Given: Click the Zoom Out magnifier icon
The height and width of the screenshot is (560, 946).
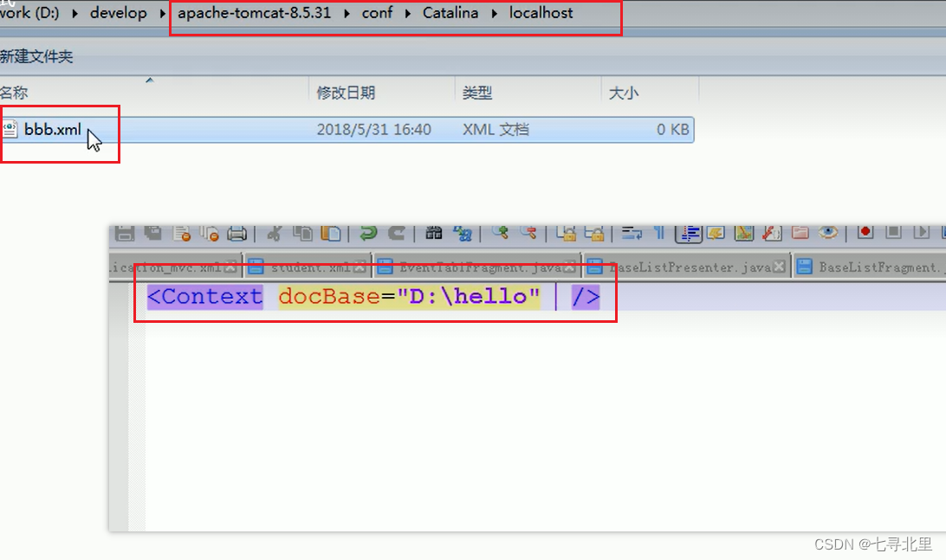Looking at the screenshot, I should click(x=528, y=233).
